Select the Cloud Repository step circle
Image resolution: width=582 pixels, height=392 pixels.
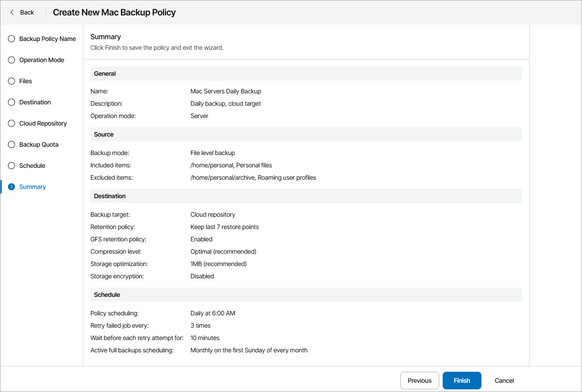pos(12,123)
